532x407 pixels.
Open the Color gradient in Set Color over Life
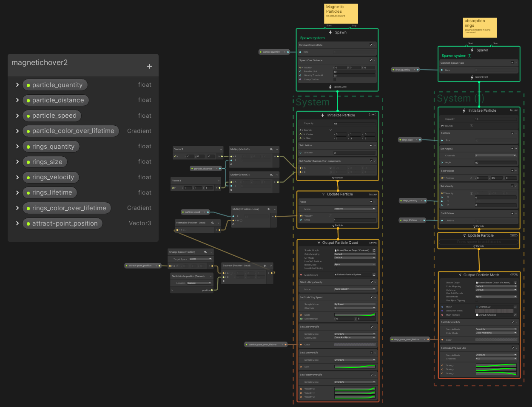pos(355,345)
